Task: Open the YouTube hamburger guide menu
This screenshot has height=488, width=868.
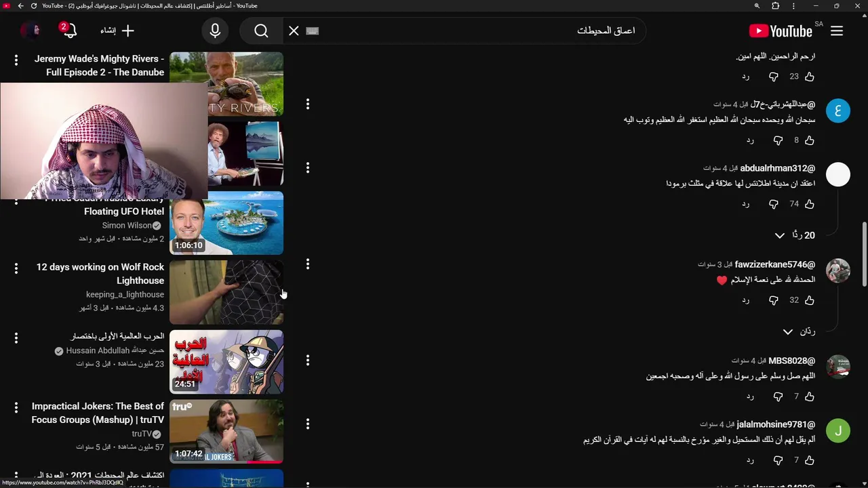Action: pos(837,31)
